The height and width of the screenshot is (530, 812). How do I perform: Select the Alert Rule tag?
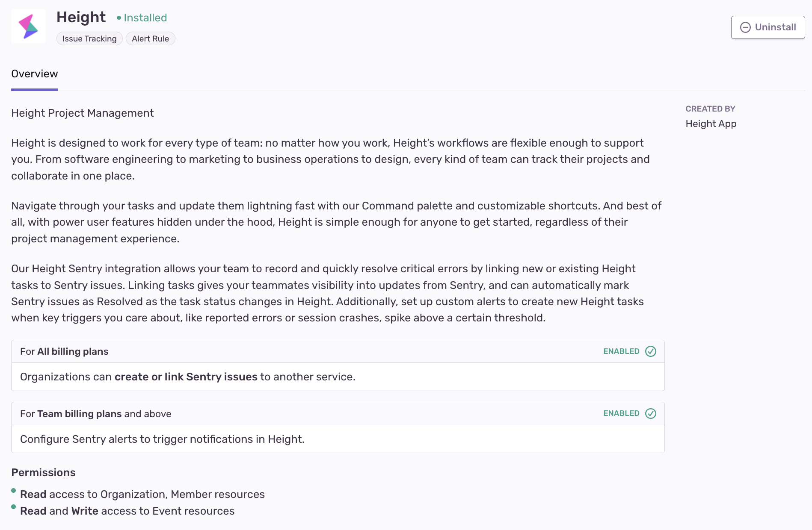tap(150, 39)
